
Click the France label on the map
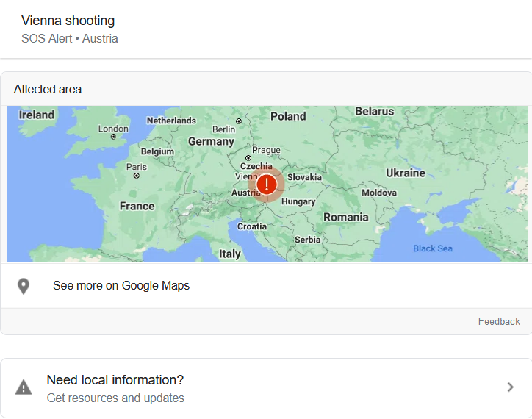tap(137, 206)
